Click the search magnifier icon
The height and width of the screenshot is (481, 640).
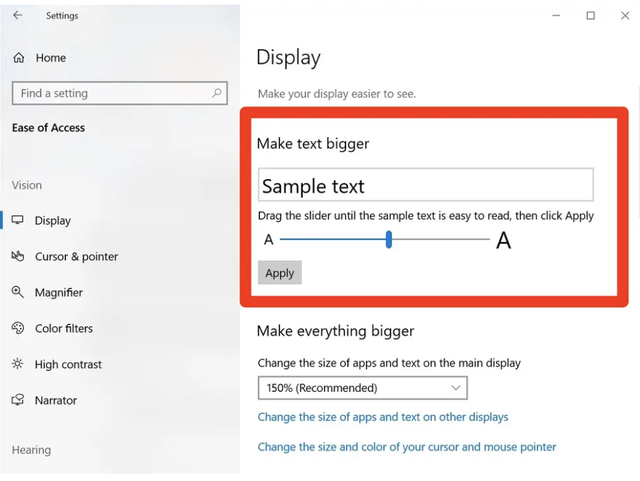click(x=217, y=93)
